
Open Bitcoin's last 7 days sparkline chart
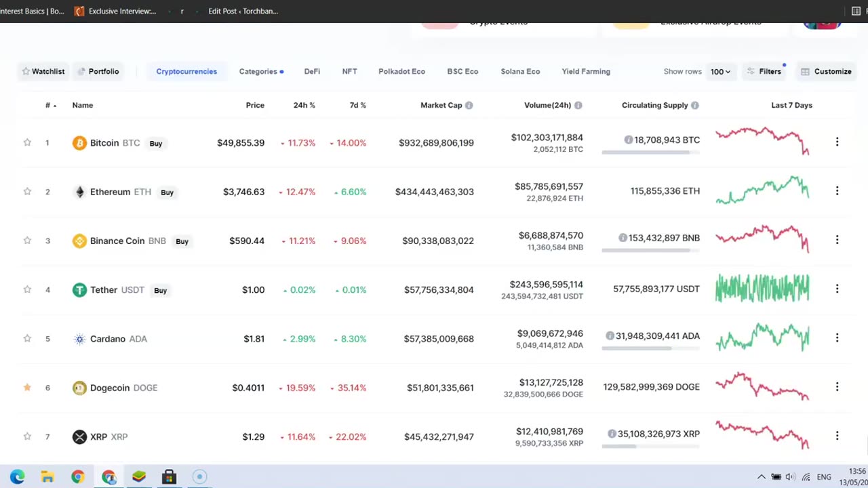point(762,140)
